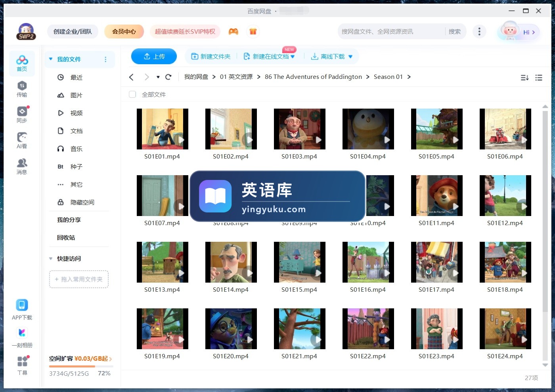555x392 pixels.
Task: Open the three-dot more options menu
Action: tap(479, 31)
